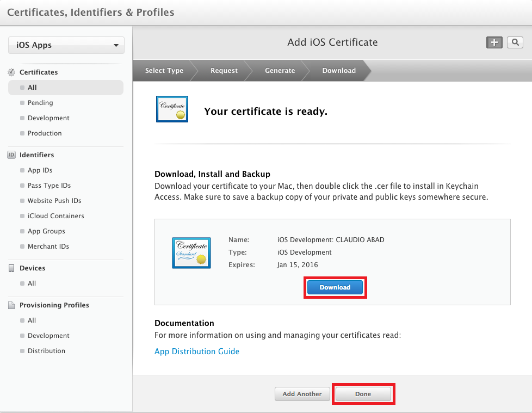532x413 pixels.
Task: Go to the Generate step
Action: tap(280, 71)
